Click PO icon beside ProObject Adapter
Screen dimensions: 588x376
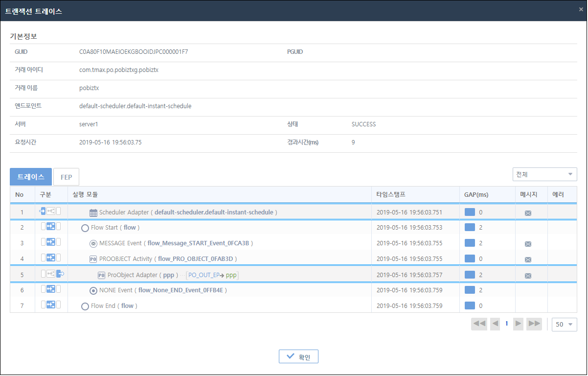pyautogui.click(x=102, y=275)
